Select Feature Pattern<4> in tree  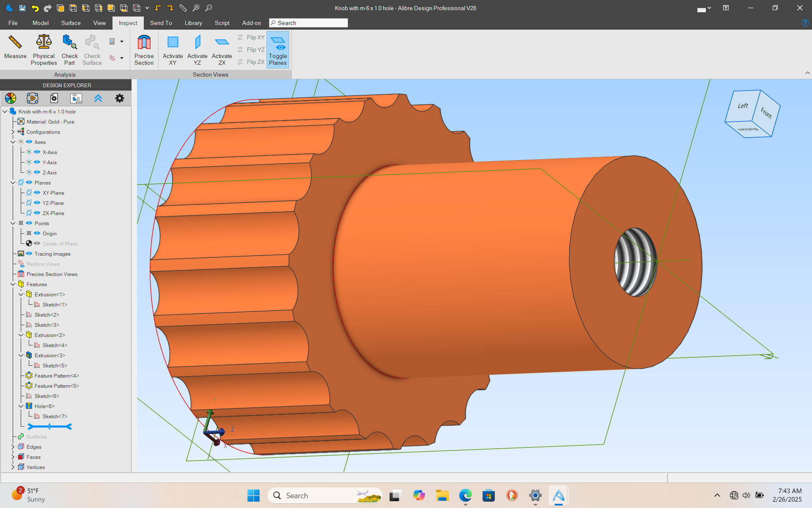(x=57, y=376)
